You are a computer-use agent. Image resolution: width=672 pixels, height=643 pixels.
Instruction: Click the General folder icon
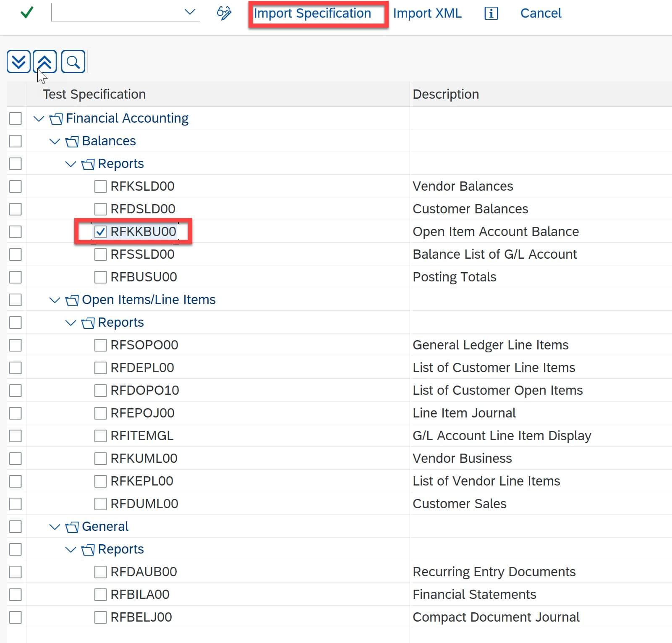pos(72,526)
